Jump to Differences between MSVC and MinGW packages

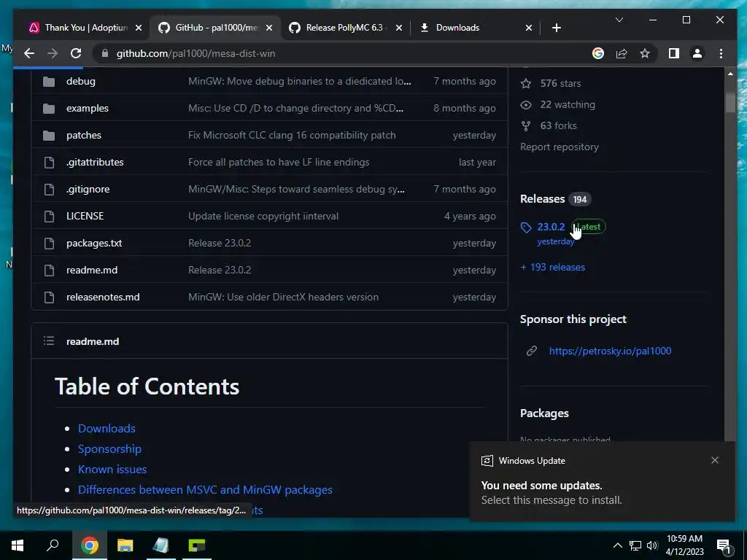[x=205, y=489]
